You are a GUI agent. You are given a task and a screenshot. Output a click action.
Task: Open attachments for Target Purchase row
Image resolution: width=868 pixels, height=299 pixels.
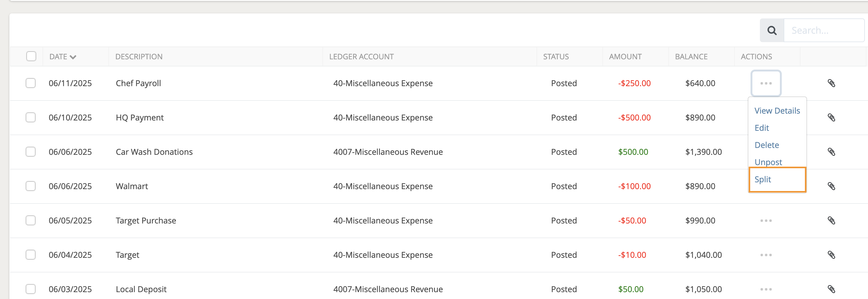pyautogui.click(x=833, y=221)
